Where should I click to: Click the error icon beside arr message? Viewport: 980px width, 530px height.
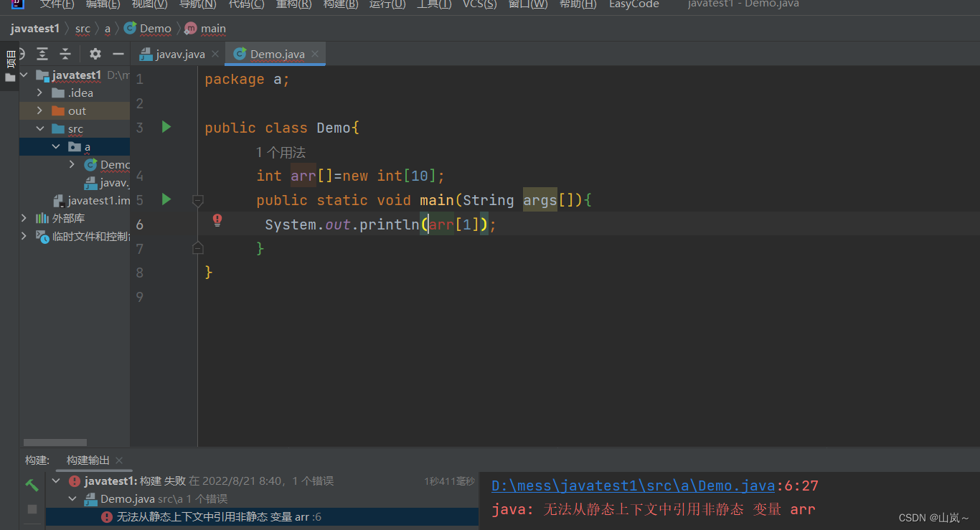107,517
